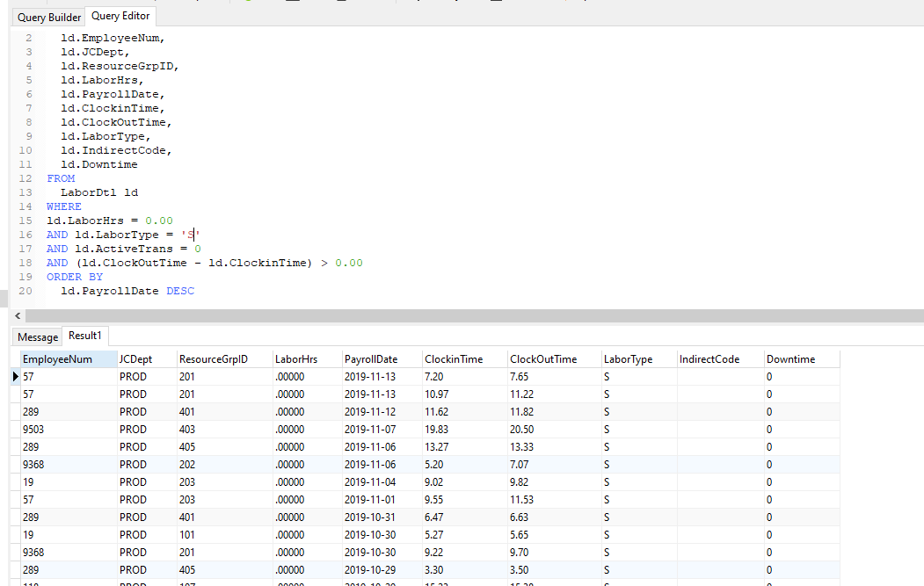Select the current row indicator arrow
The image size is (924, 586).
[x=15, y=376]
